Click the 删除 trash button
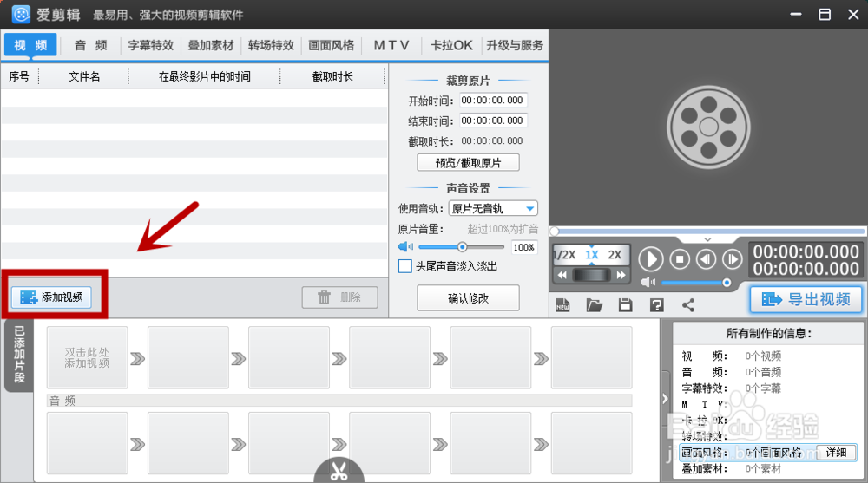Screen dimensions: 868x483 click(340, 297)
